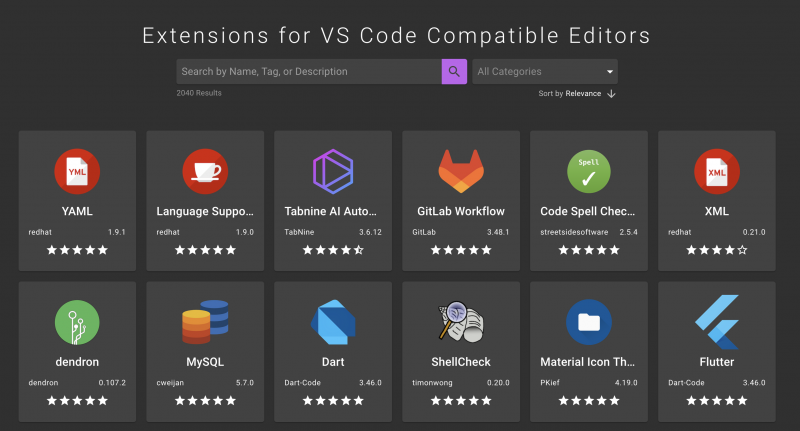The height and width of the screenshot is (431, 800).
Task: Click the Tabnine star rating row
Action: 333,250
